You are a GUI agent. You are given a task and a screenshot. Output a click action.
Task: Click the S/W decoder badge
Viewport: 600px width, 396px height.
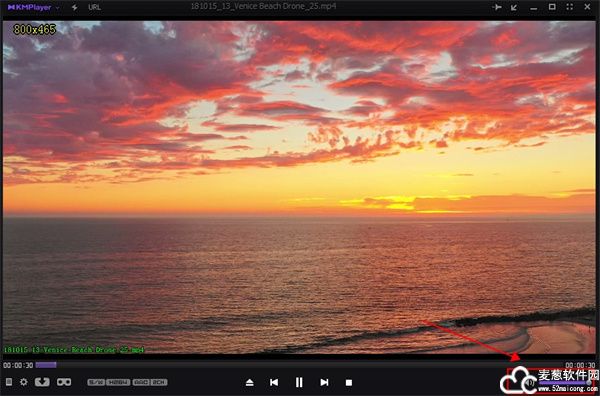click(x=96, y=382)
